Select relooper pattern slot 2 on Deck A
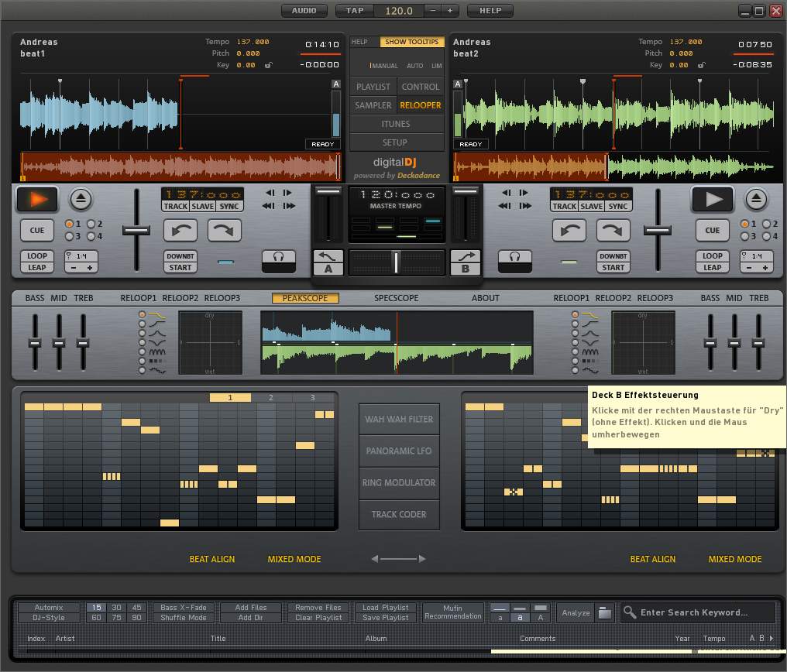 (x=271, y=398)
